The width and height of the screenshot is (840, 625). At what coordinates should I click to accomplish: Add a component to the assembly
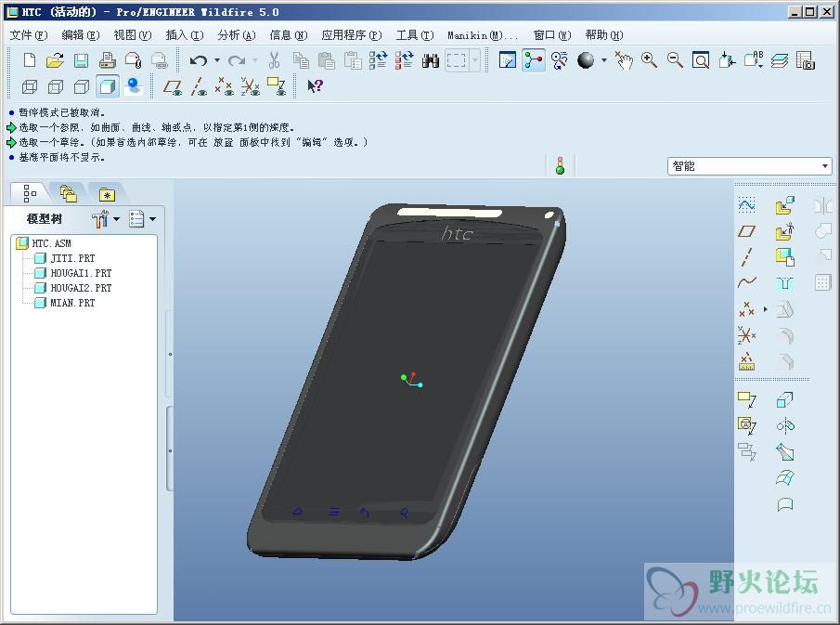click(785, 204)
